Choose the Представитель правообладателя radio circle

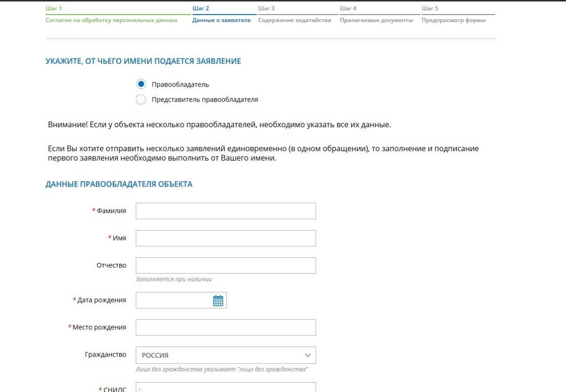141,99
